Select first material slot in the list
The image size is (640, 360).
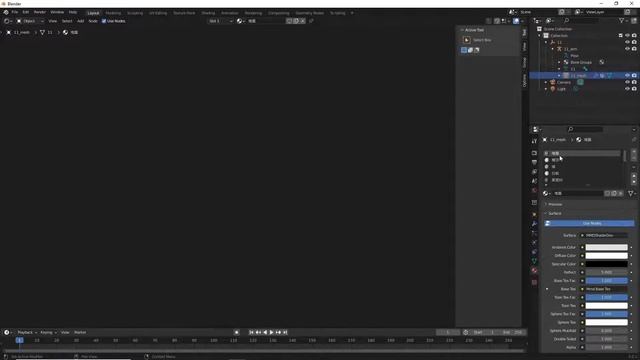point(582,153)
